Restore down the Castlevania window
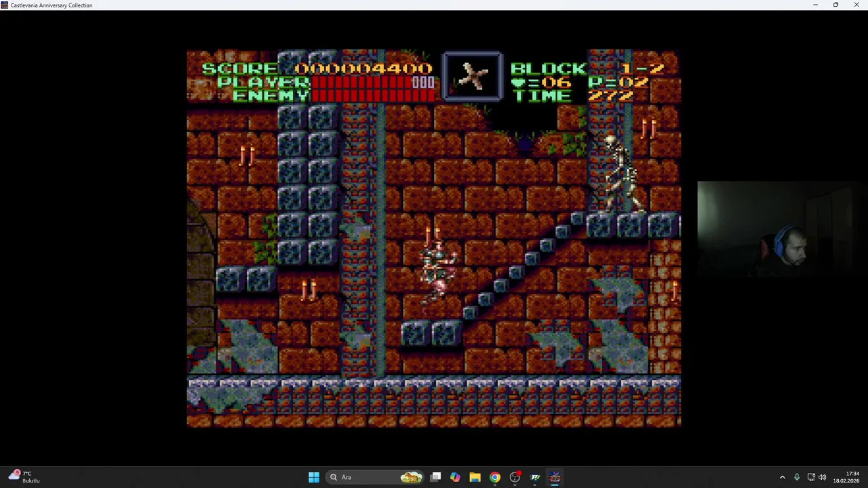The width and height of the screenshot is (868, 488). [835, 5]
